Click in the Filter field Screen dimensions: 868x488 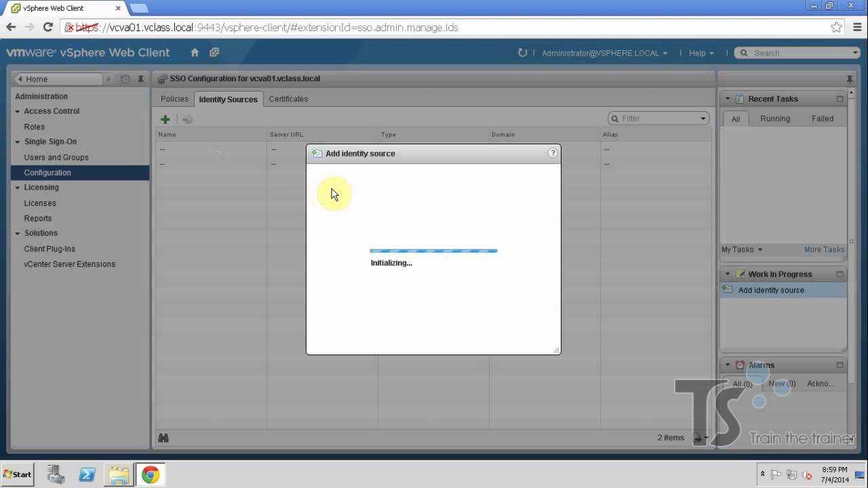pos(659,119)
